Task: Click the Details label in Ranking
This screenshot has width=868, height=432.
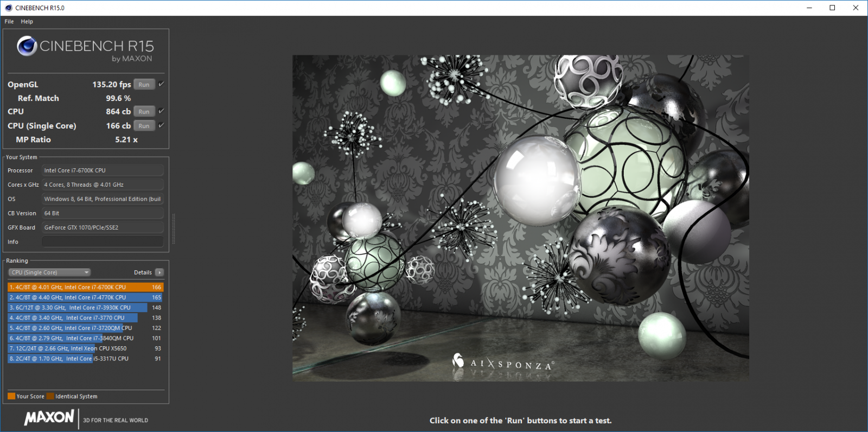Action: tap(143, 272)
